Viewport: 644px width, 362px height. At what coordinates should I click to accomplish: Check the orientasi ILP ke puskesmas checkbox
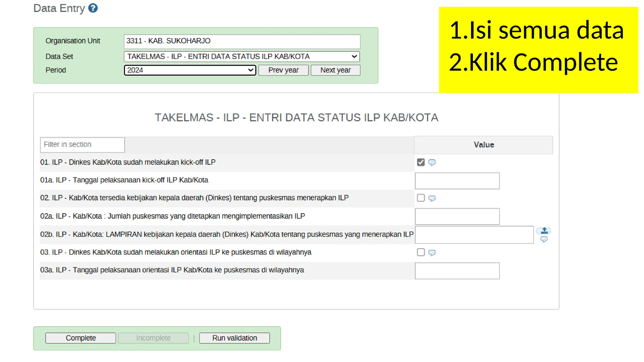(421, 252)
